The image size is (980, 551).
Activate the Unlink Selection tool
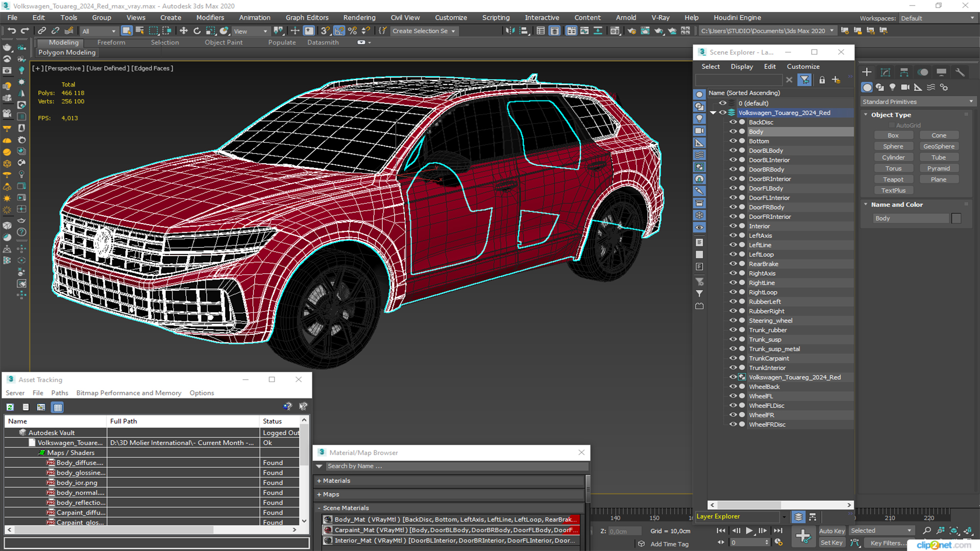(x=55, y=31)
